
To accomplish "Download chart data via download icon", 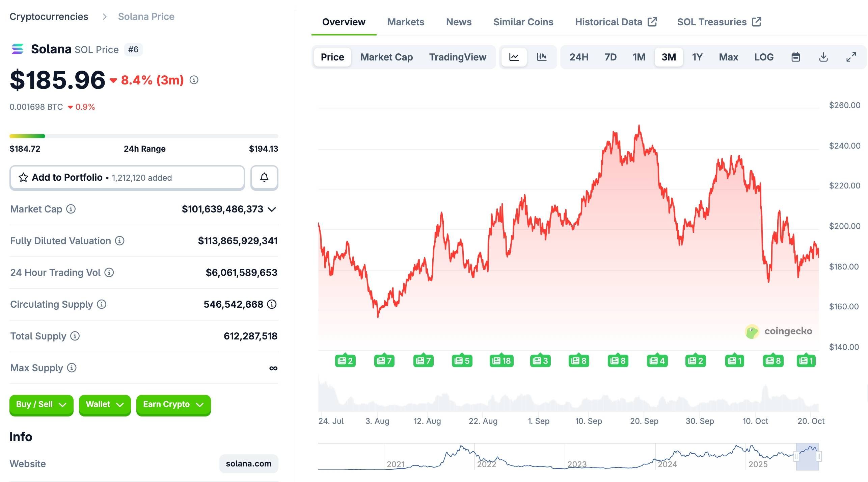I will pyautogui.click(x=823, y=57).
